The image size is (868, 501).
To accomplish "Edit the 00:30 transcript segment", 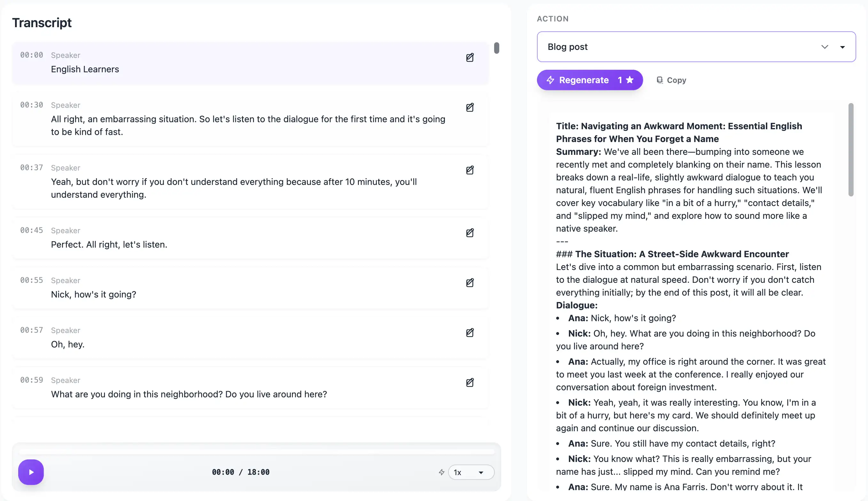I will tap(470, 107).
